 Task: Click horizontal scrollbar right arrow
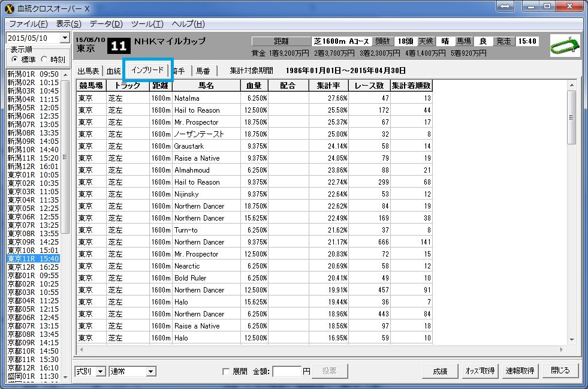(562, 349)
